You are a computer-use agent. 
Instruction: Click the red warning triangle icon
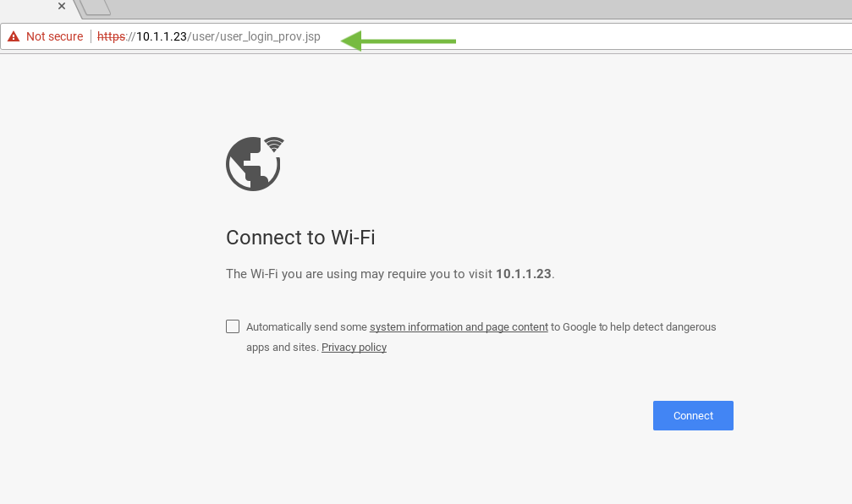14,36
